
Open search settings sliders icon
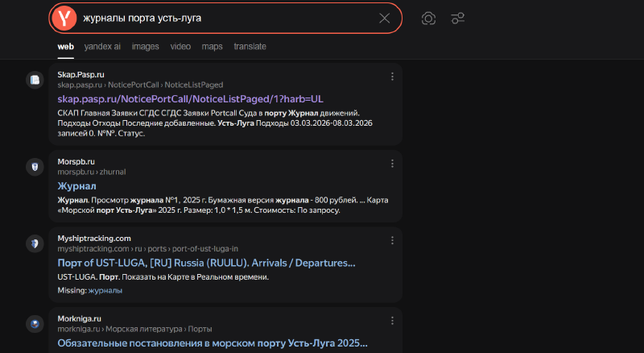tap(458, 19)
